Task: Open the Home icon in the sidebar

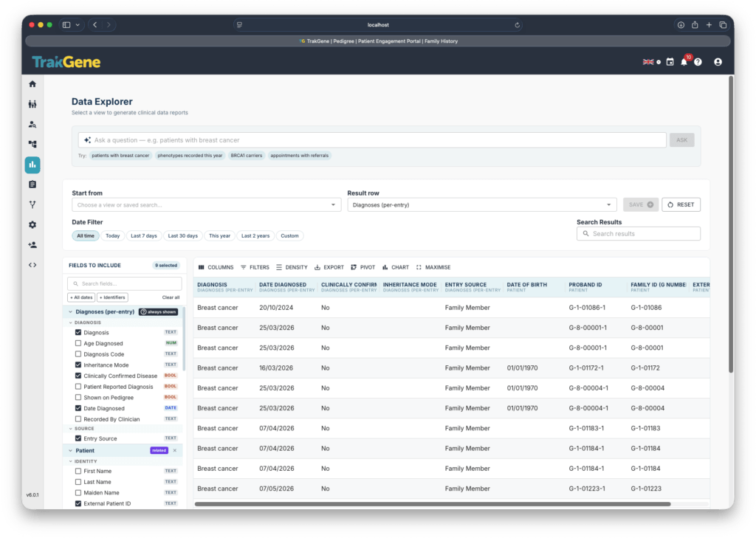Action: click(x=32, y=84)
